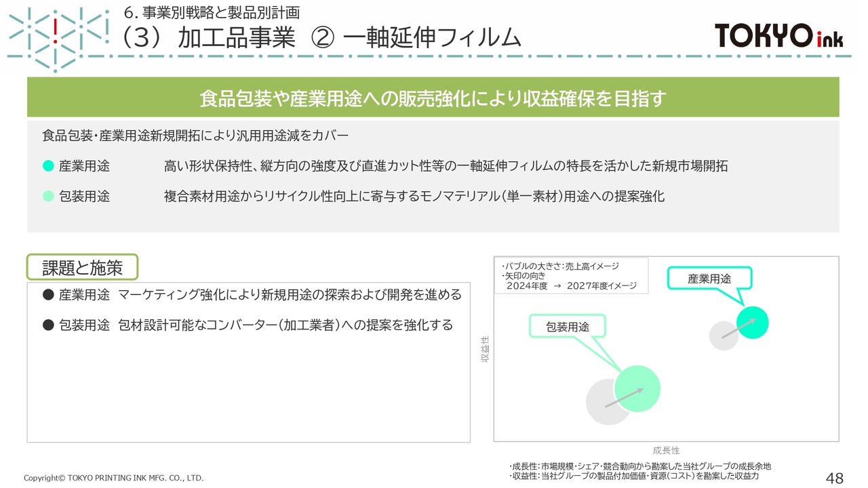Click the light green 包装用途 bubble in the chart
The width and height of the screenshot is (868, 488).
tap(637, 388)
